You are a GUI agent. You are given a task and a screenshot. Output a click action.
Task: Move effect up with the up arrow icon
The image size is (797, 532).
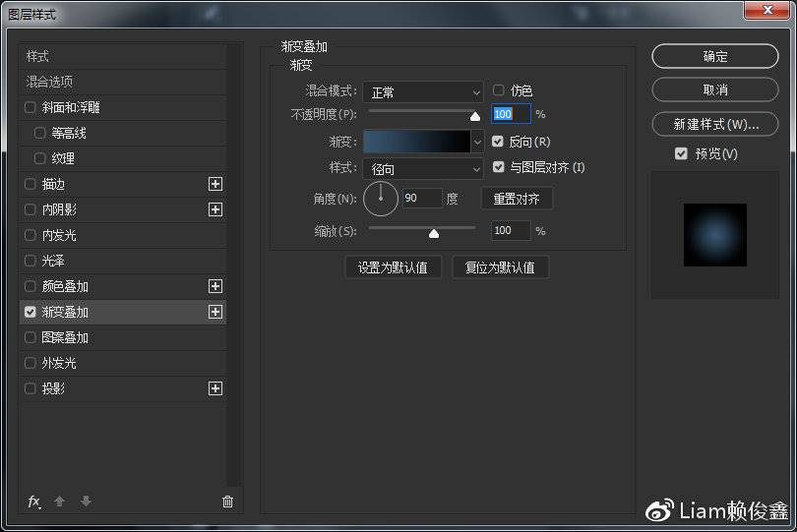click(x=59, y=502)
